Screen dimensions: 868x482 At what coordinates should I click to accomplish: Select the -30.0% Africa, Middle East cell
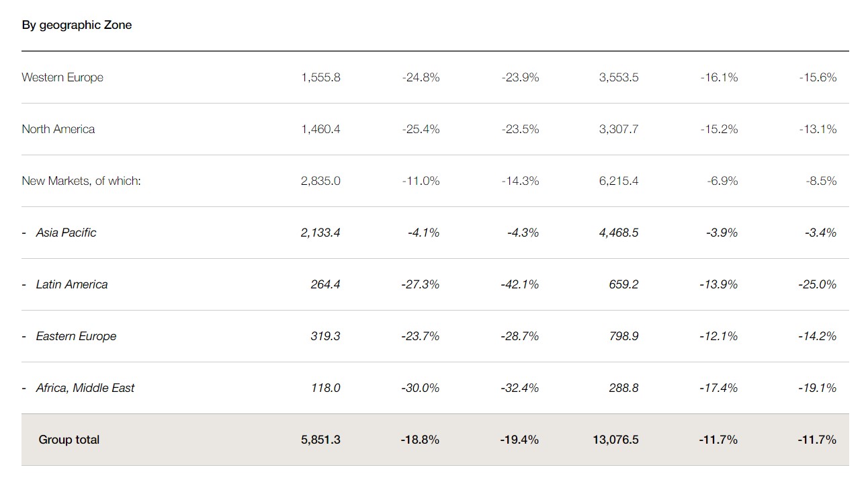click(421, 388)
